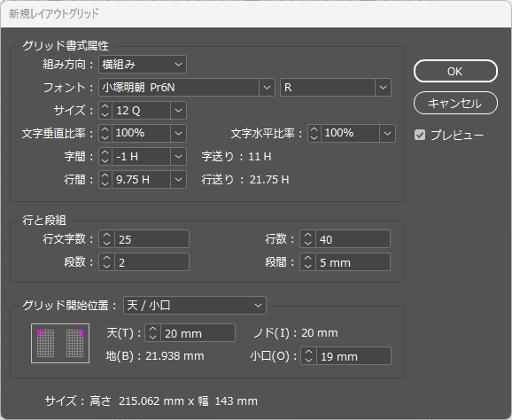This screenshot has height=420, width=512.
Task: Click the 小口(O) stepper arrows
Action: (x=308, y=356)
